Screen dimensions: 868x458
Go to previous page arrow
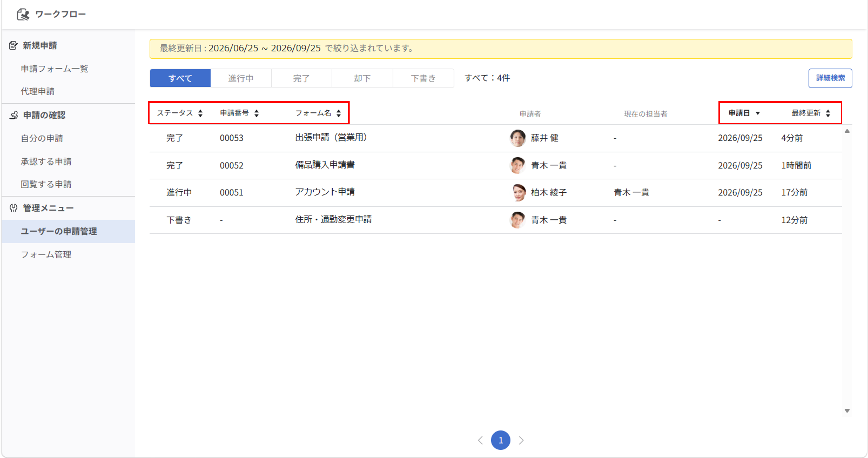coord(480,440)
